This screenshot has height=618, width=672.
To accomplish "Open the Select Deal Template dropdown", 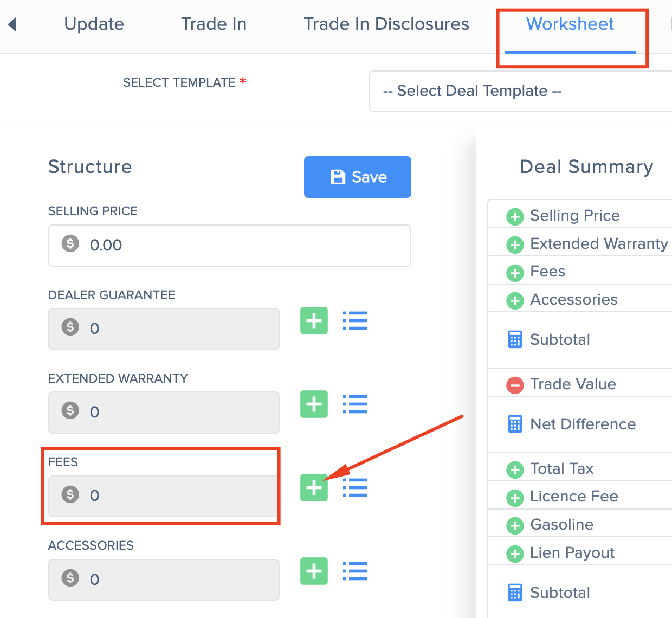I will [520, 91].
